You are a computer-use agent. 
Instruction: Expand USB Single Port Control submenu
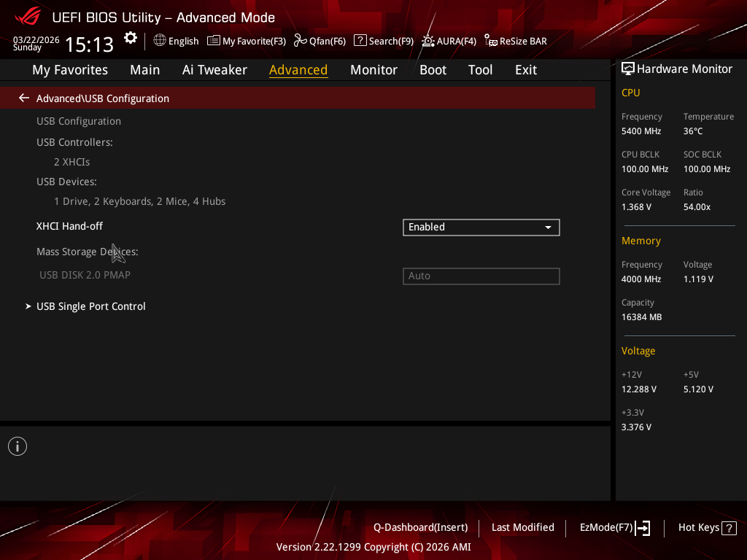[91, 306]
